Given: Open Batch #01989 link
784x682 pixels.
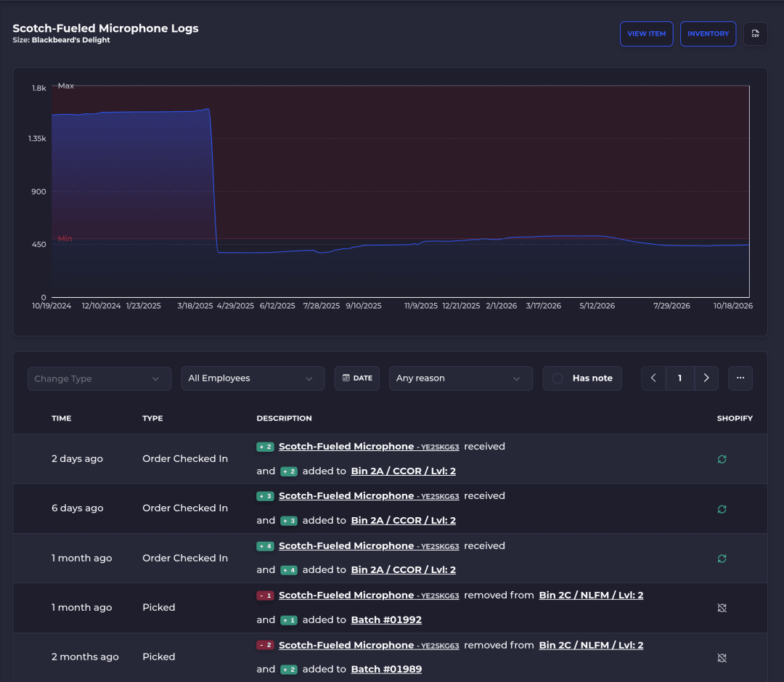Looking at the screenshot, I should coord(386,669).
